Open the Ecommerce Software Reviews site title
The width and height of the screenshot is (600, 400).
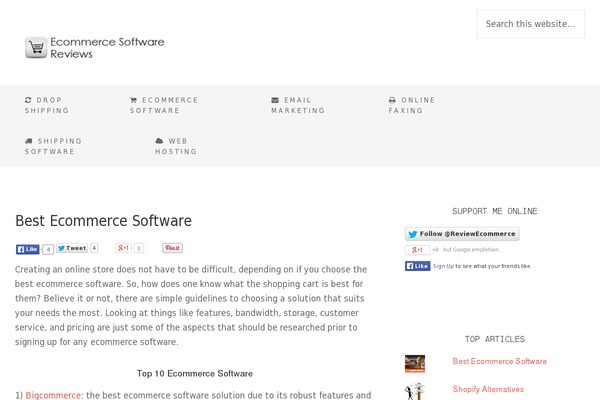(x=107, y=47)
